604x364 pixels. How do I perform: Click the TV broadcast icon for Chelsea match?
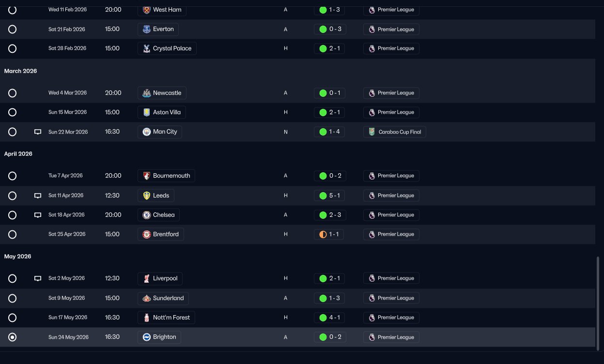click(38, 215)
